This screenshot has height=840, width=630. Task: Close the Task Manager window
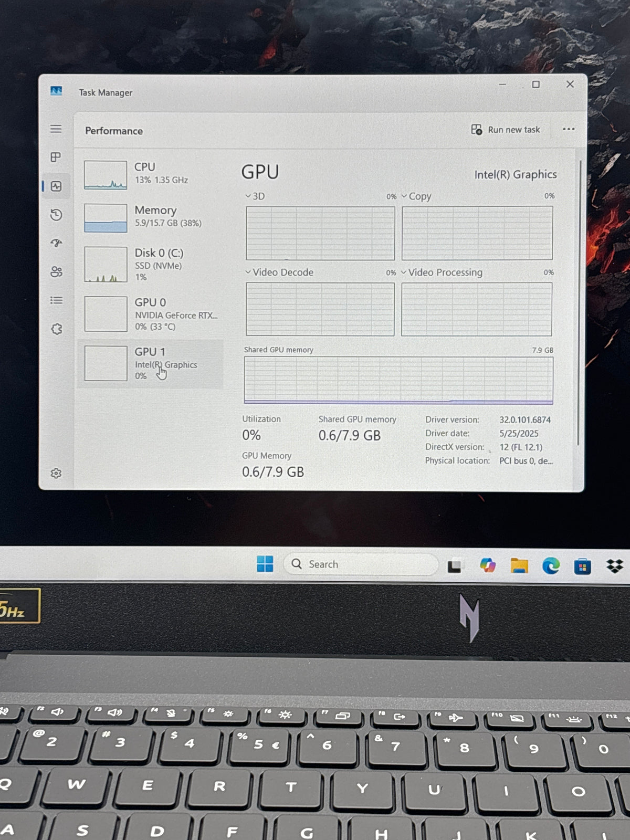tap(570, 84)
